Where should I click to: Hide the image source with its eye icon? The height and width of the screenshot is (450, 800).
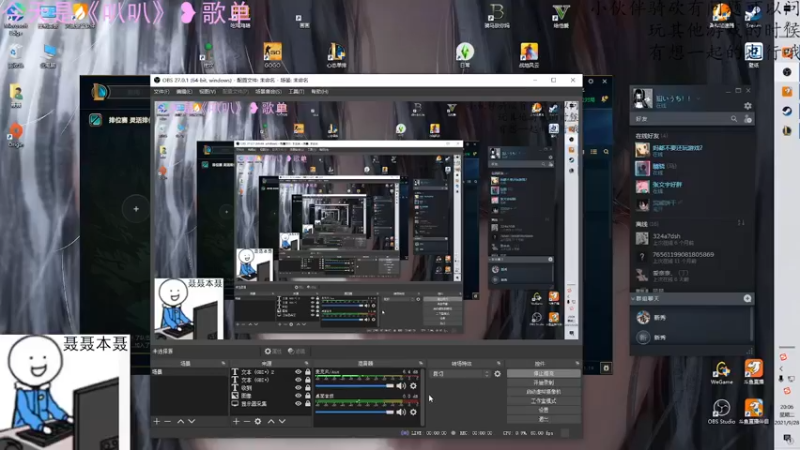[x=298, y=395]
